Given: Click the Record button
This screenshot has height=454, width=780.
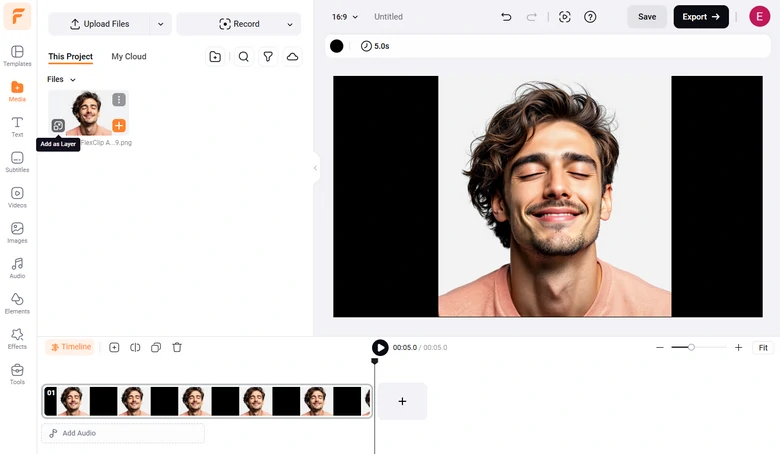Looking at the screenshot, I should click(x=239, y=24).
